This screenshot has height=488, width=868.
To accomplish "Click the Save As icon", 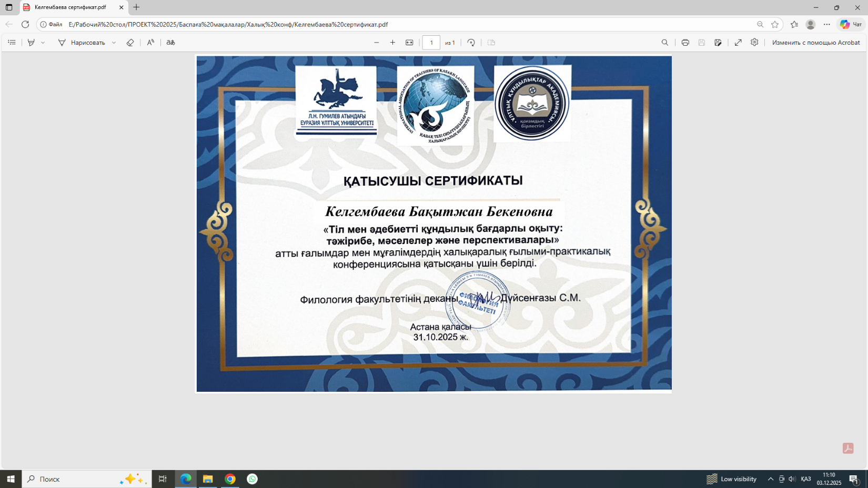I will pyautogui.click(x=718, y=43).
